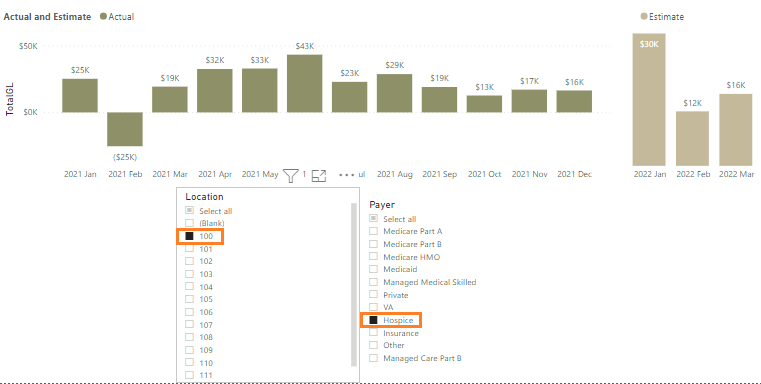Uncheck the Hospice payer checkbox

pyautogui.click(x=373, y=320)
